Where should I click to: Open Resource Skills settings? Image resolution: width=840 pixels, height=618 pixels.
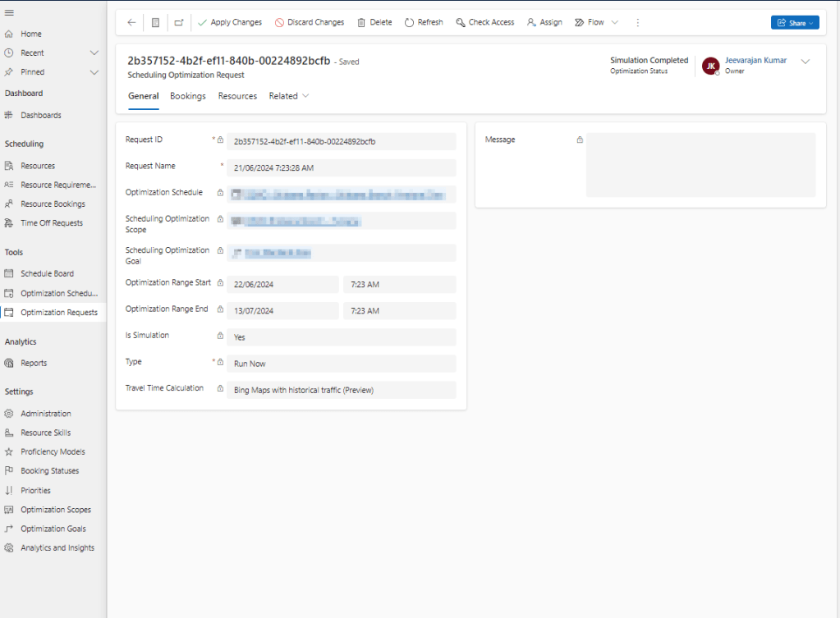(45, 433)
